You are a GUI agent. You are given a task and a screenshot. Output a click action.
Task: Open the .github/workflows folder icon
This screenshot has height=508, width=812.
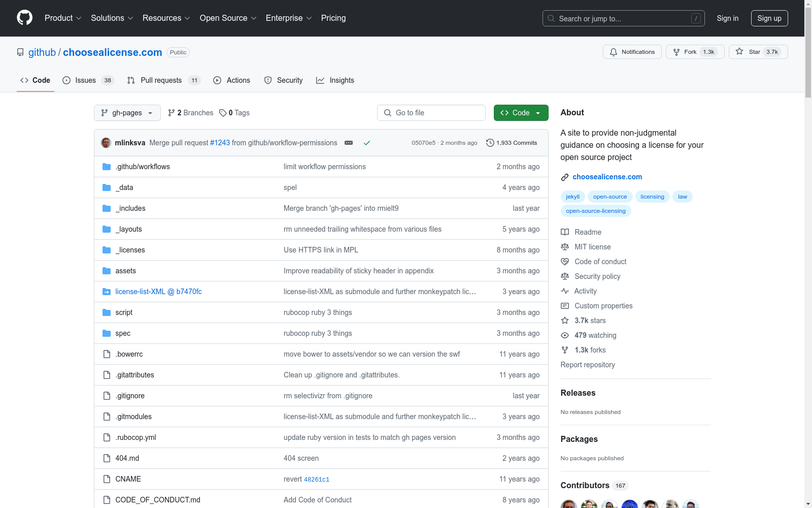tap(107, 167)
